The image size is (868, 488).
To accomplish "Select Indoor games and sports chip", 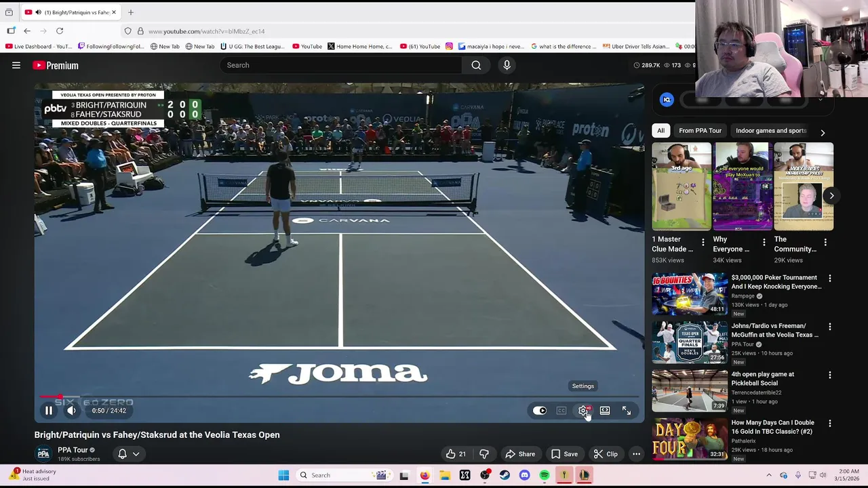I will (771, 131).
